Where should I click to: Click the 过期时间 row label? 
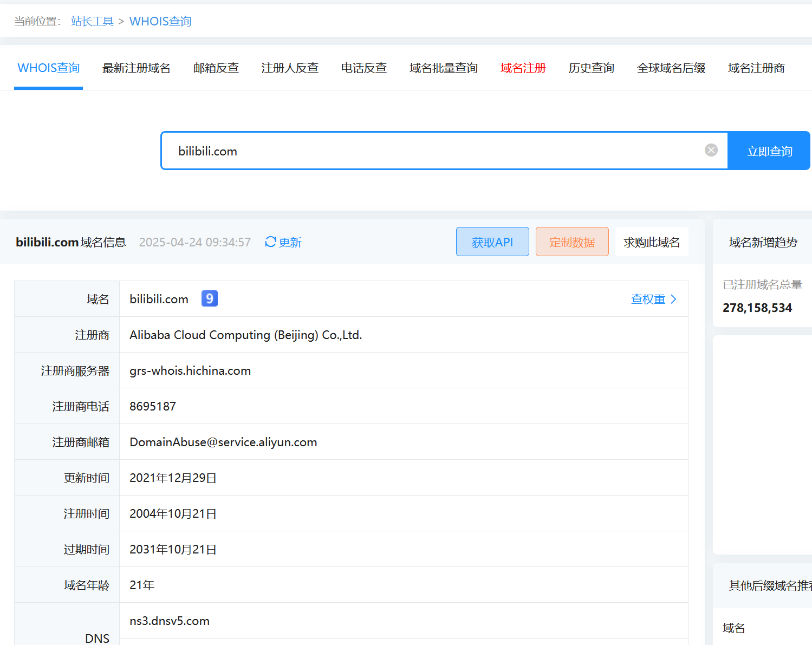(x=87, y=549)
